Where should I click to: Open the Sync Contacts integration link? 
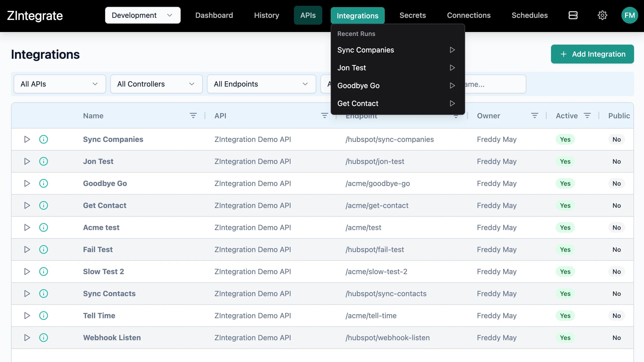[109, 294]
